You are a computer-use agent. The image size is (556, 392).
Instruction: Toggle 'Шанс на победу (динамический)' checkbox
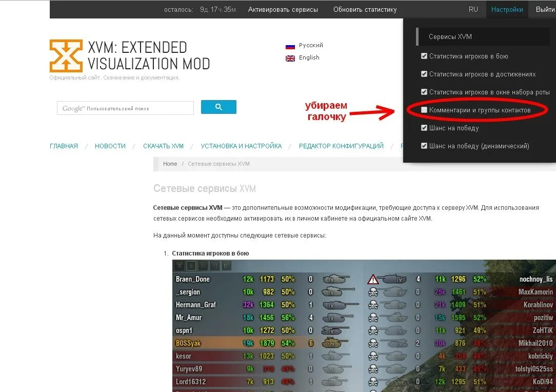click(x=424, y=146)
